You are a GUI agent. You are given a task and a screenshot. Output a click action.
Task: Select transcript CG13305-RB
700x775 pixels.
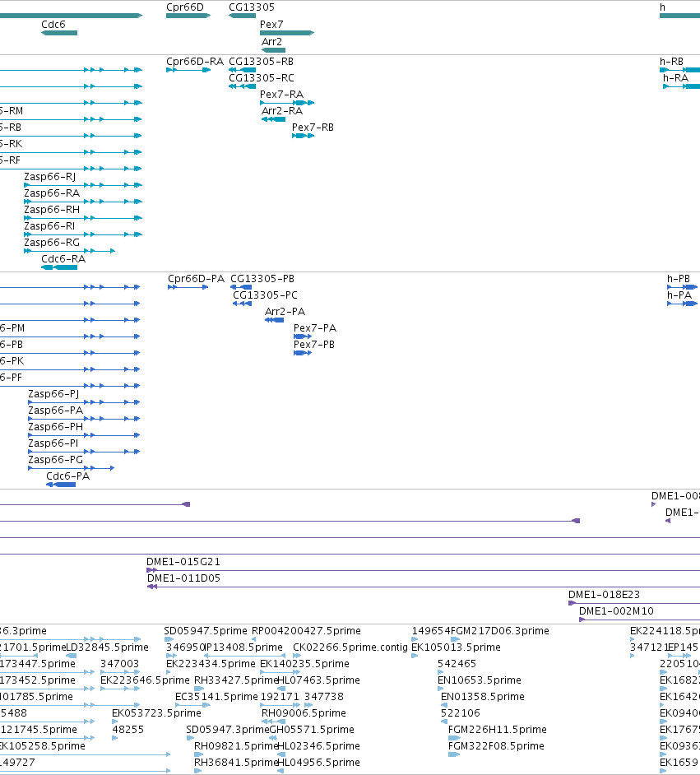coord(242,70)
